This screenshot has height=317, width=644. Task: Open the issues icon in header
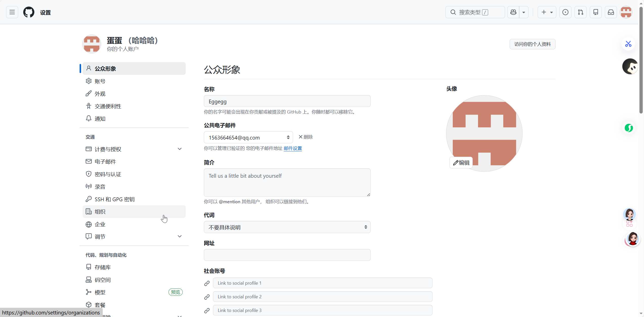tap(565, 12)
